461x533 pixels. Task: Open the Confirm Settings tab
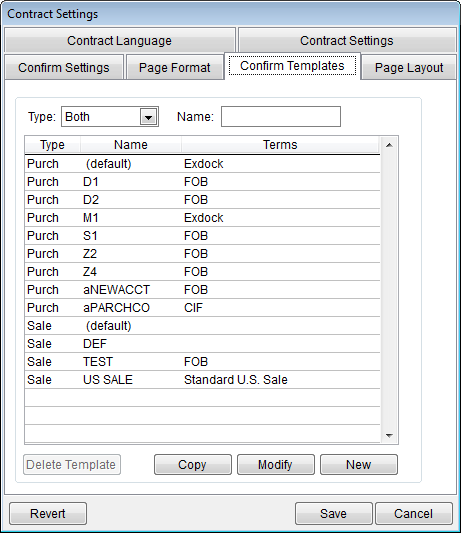[x=64, y=67]
